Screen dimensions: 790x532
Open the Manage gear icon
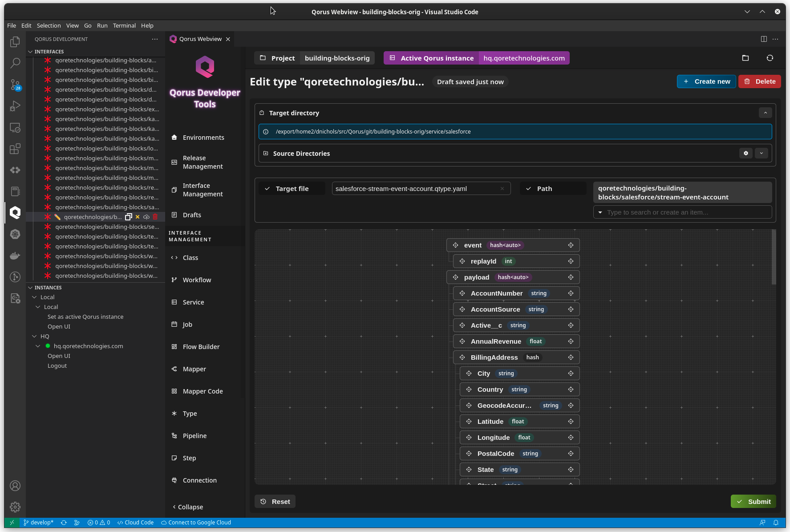15,507
